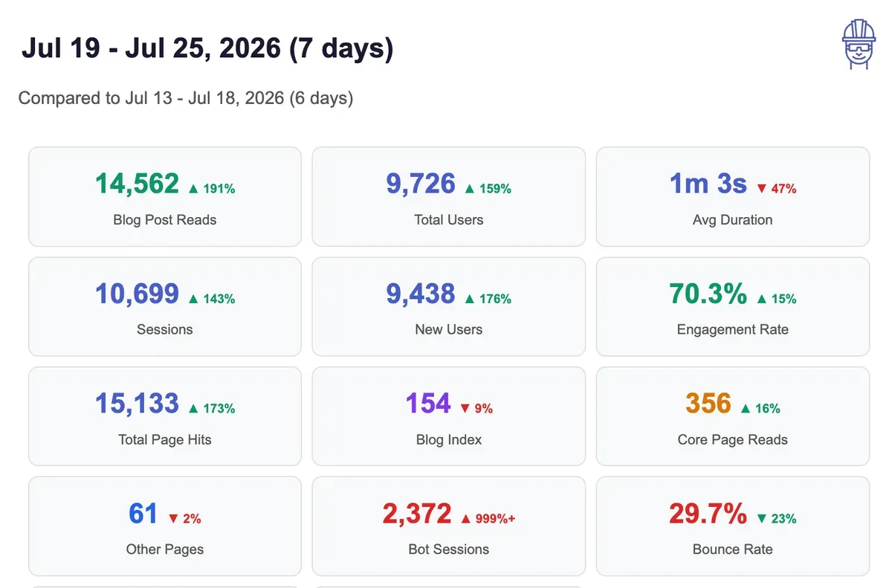Image resolution: width=892 pixels, height=588 pixels.
Task: Select the "Other Pages" label
Action: [165, 549]
